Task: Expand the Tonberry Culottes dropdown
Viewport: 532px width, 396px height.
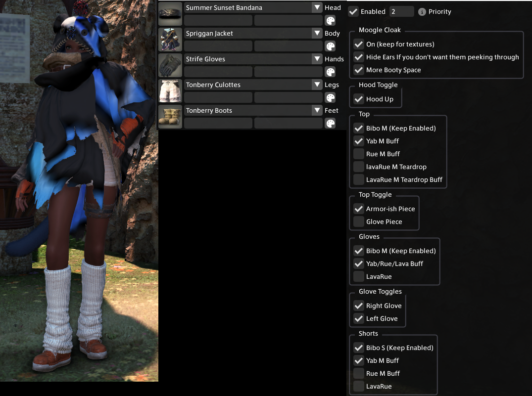Action: [x=317, y=85]
